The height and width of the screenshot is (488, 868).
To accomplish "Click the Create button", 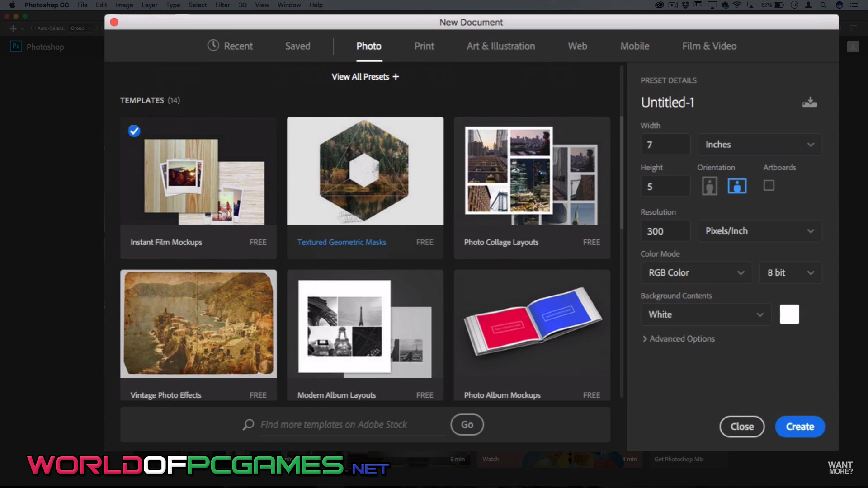I will [800, 427].
